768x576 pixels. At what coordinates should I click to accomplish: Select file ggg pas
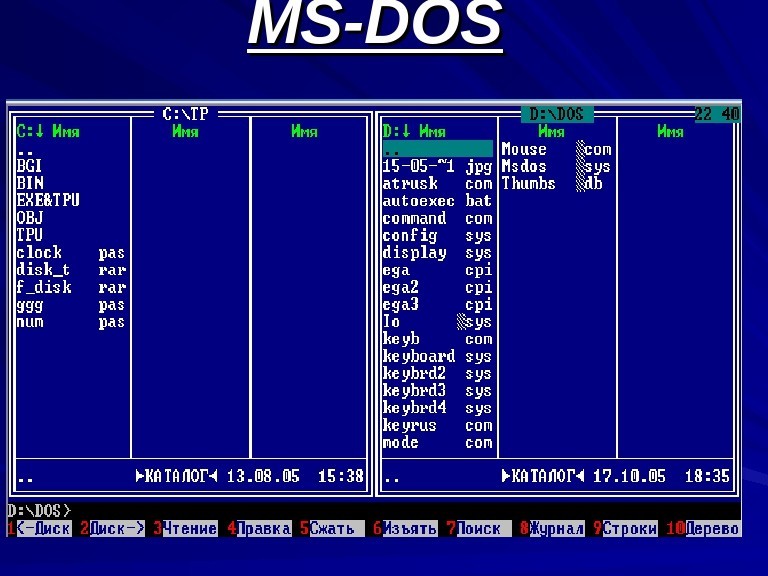[x=71, y=305]
